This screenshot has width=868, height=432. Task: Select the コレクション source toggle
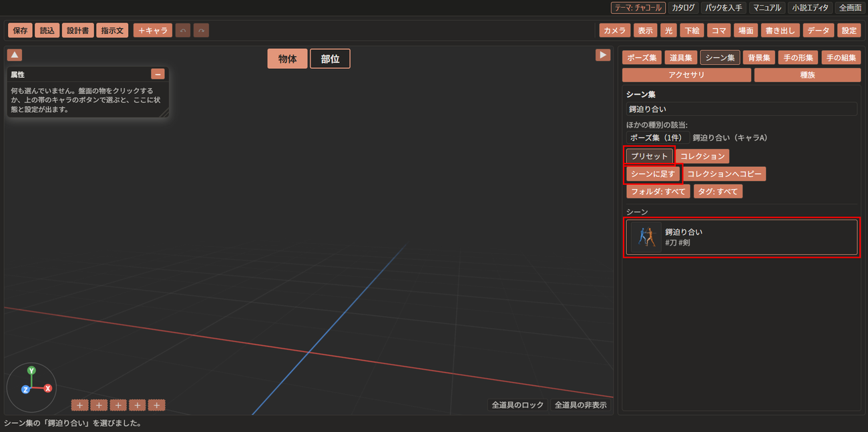tap(702, 156)
